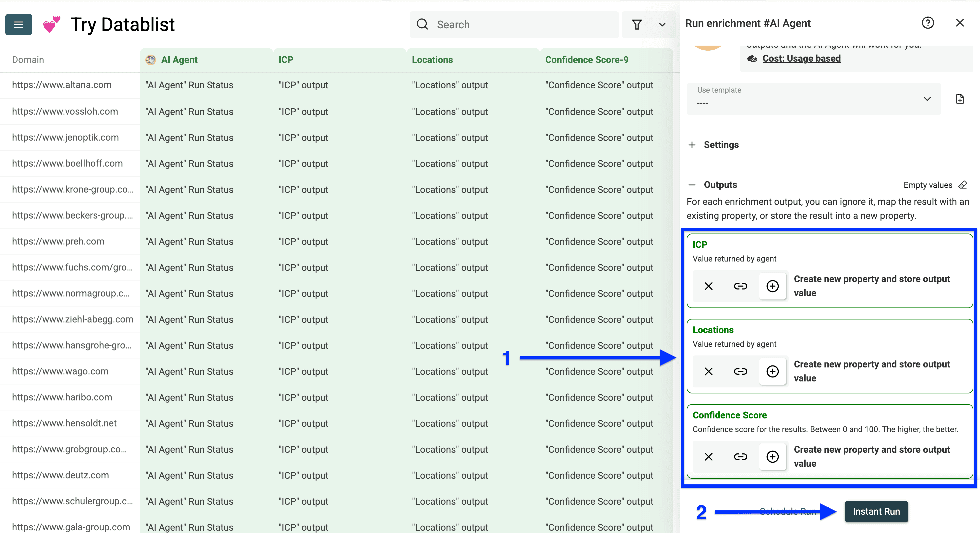
Task: Open the hamburger menu
Action: pos(18,24)
